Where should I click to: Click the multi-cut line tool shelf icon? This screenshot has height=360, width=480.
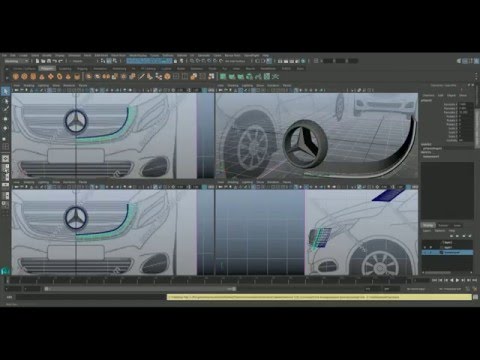point(141,77)
